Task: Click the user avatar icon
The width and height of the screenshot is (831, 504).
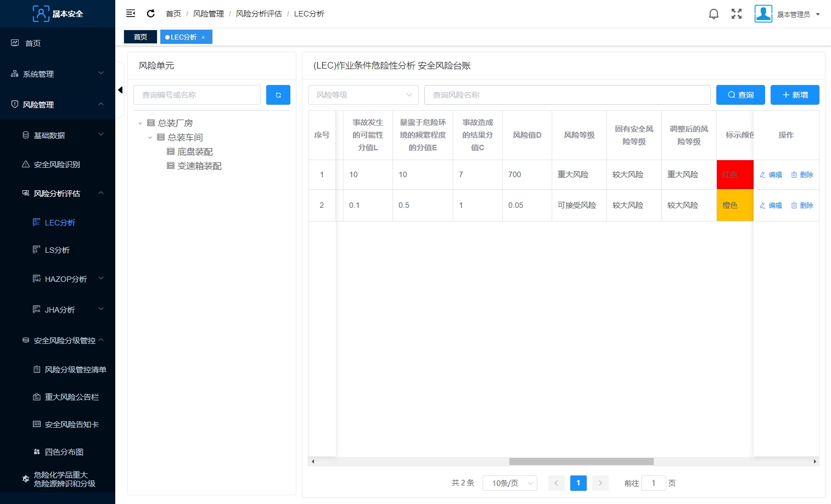Action: (x=763, y=14)
